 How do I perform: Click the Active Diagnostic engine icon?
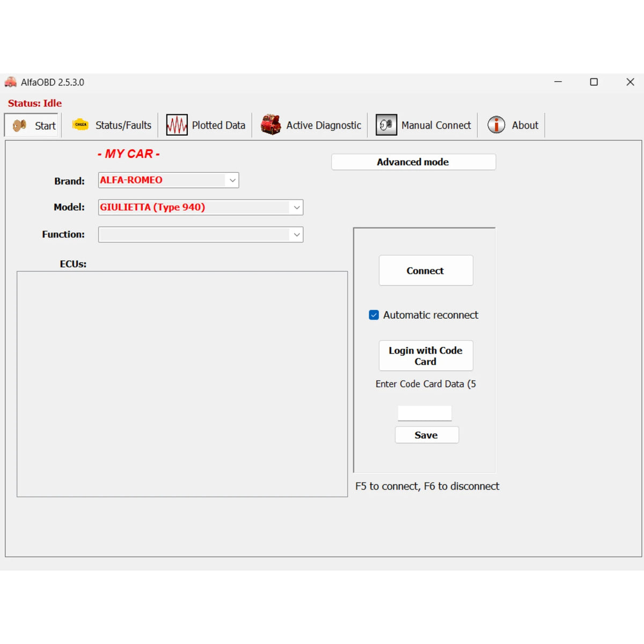point(270,124)
